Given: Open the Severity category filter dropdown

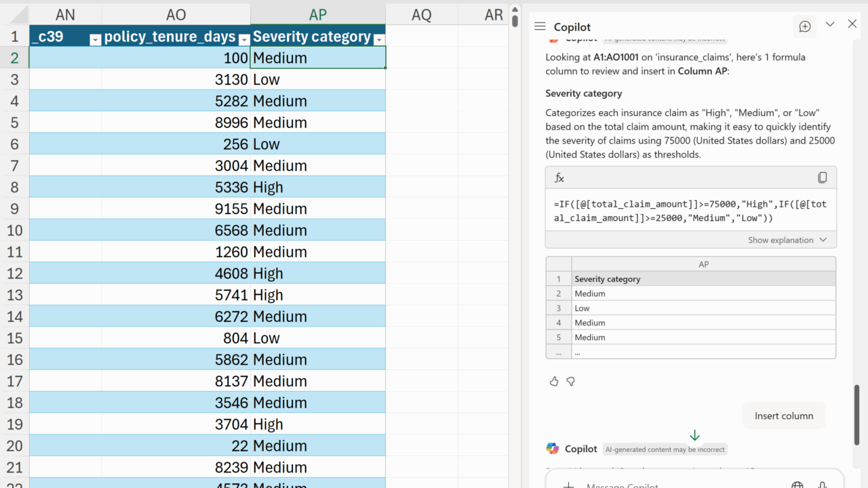Looking at the screenshot, I should click(x=379, y=39).
